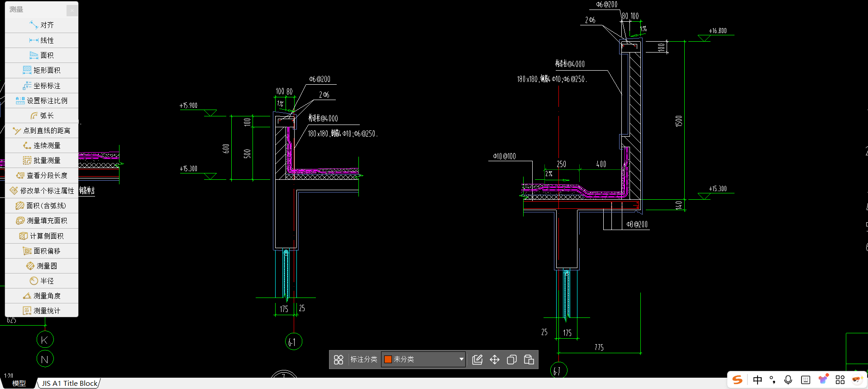Click the microphone voice input icon

tap(788, 380)
